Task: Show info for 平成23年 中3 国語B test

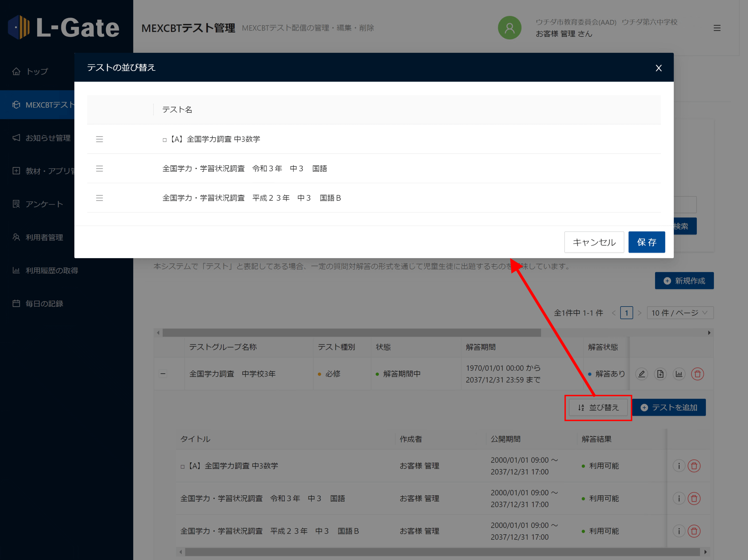Action: coord(679,531)
